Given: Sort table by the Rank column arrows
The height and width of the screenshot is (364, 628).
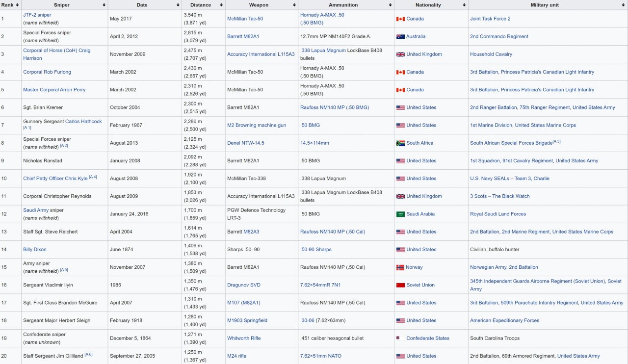Looking at the screenshot, I should 17,5.
